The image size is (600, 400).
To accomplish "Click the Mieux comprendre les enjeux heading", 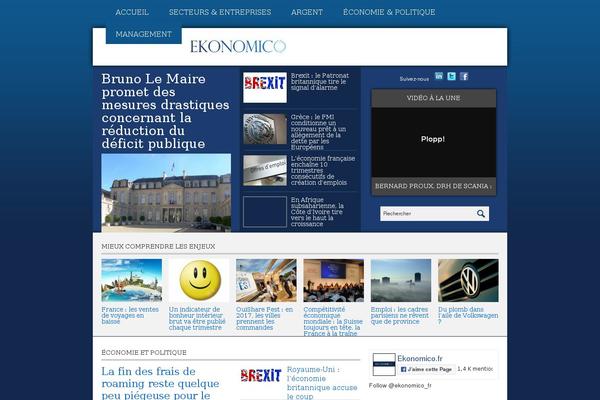I will click(x=158, y=247).
